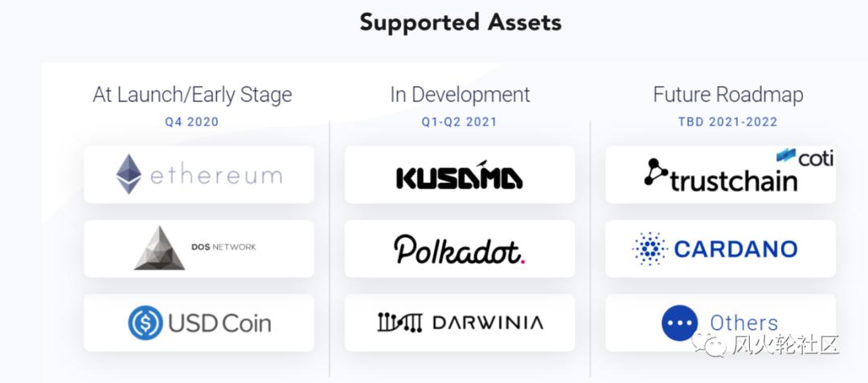
Task: Click the USD Coin circular dollar icon
Action: pos(145,323)
